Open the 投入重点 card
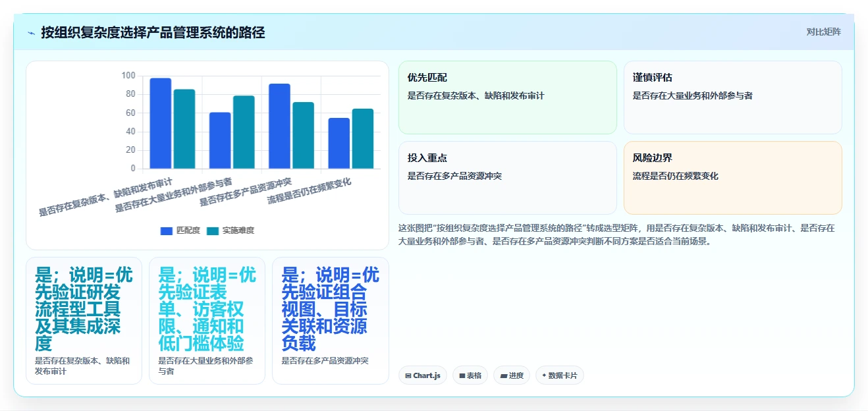This screenshot has height=411, width=868. pos(508,178)
